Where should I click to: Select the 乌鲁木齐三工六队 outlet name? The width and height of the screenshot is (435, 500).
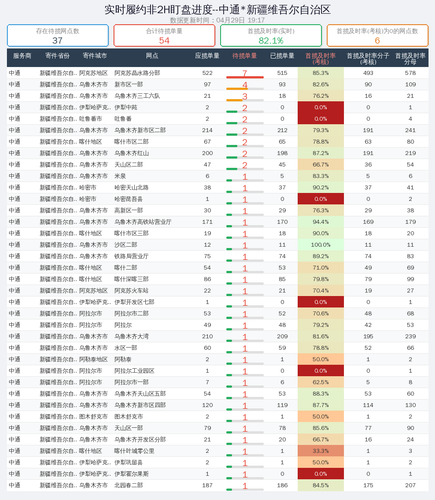click(x=137, y=96)
